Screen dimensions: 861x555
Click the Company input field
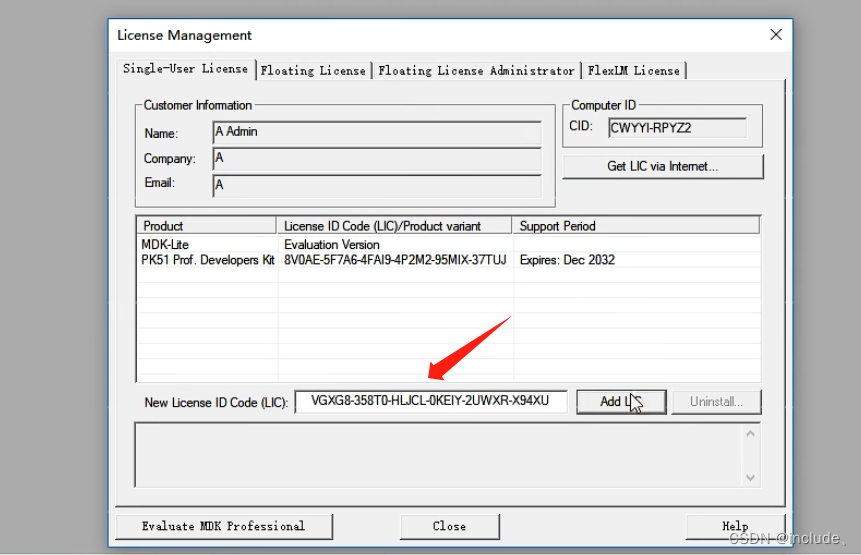(x=377, y=159)
